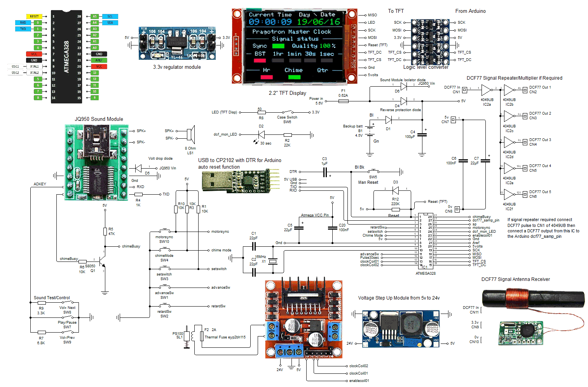Click the JQ950 Sound Module board picture
Viewport: 588px width, 387px height.
click(x=96, y=162)
